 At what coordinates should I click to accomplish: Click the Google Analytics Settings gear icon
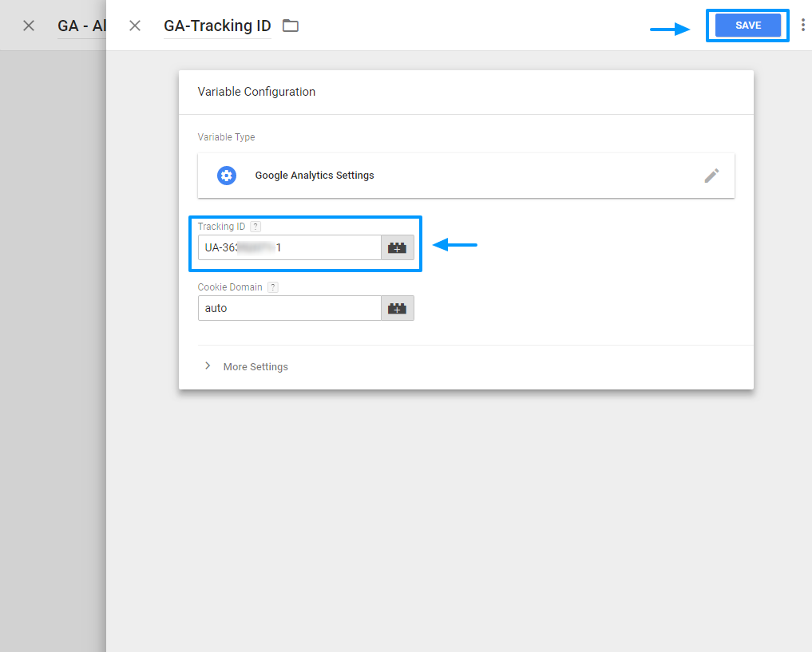[227, 176]
